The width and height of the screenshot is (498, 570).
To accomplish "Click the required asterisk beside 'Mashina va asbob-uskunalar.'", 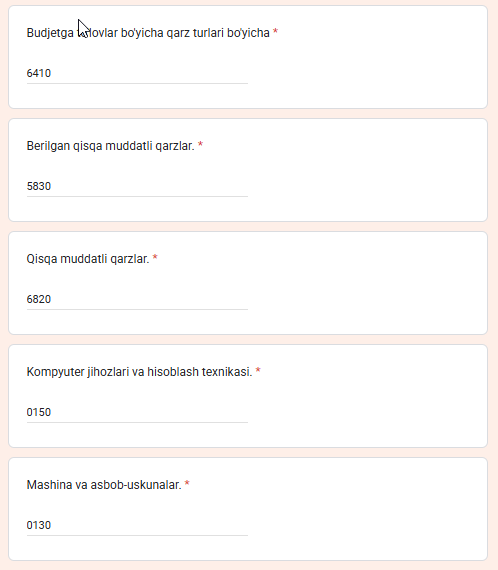I will [x=187, y=483].
